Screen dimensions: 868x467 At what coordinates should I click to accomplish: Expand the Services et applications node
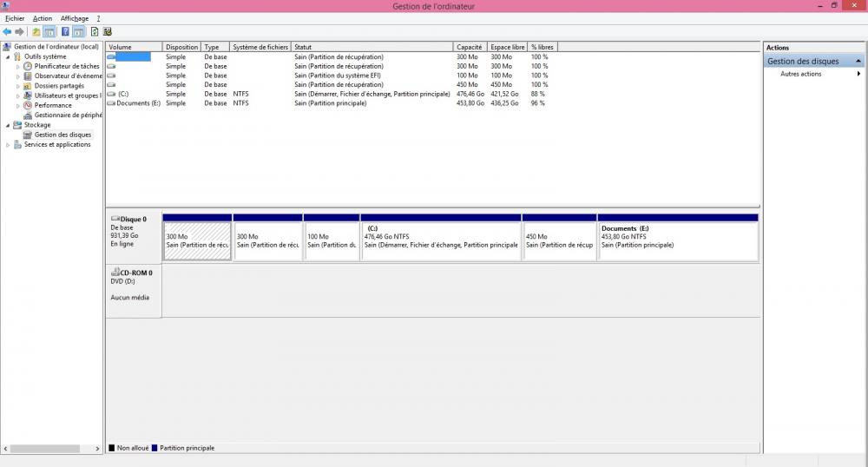click(x=8, y=145)
